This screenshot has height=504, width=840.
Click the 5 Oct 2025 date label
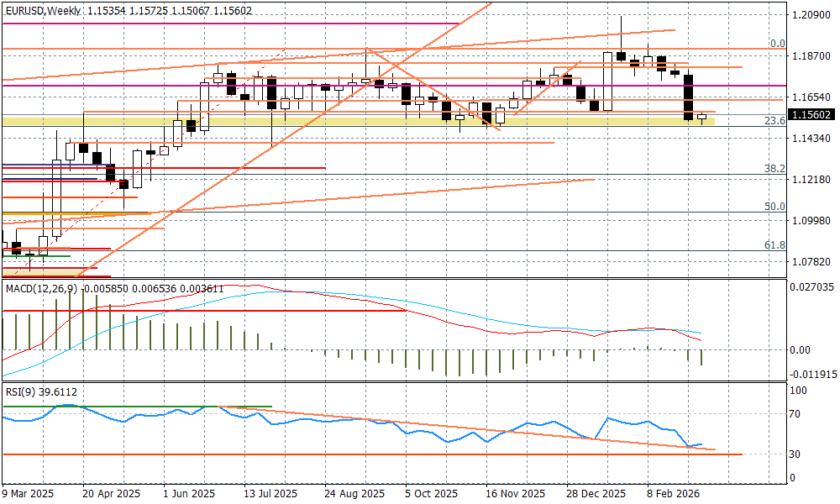[x=431, y=494]
